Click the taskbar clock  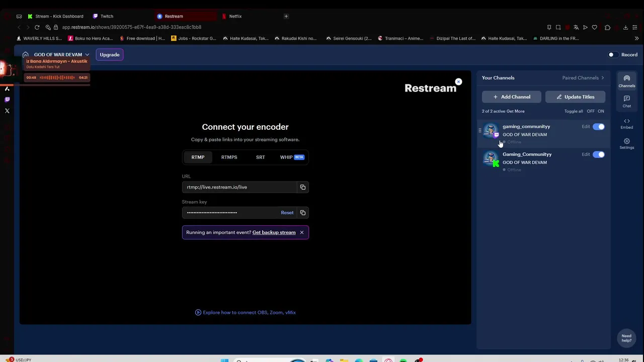(623, 360)
